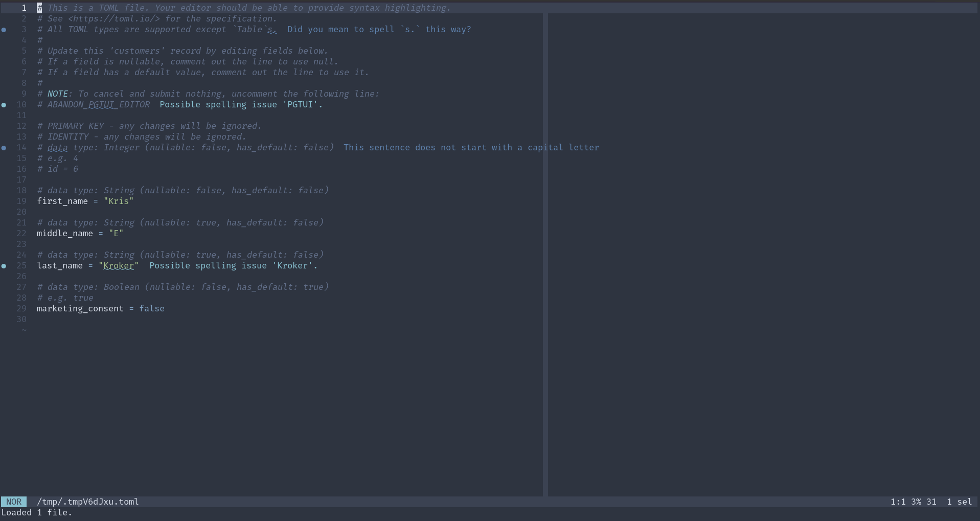The image size is (980, 521).
Task: Click the '1 sel' selection count in statusline
Action: [959, 502]
